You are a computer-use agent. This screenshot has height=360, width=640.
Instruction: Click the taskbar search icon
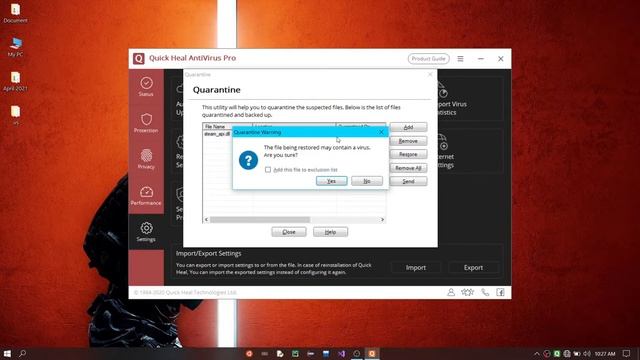pyautogui.click(x=22, y=353)
